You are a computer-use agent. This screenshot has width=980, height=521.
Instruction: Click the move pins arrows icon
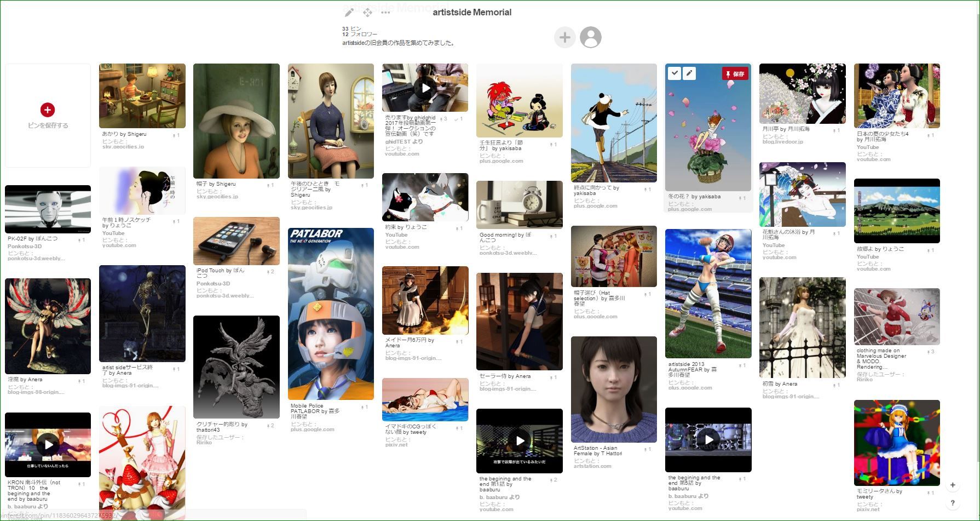(x=367, y=13)
